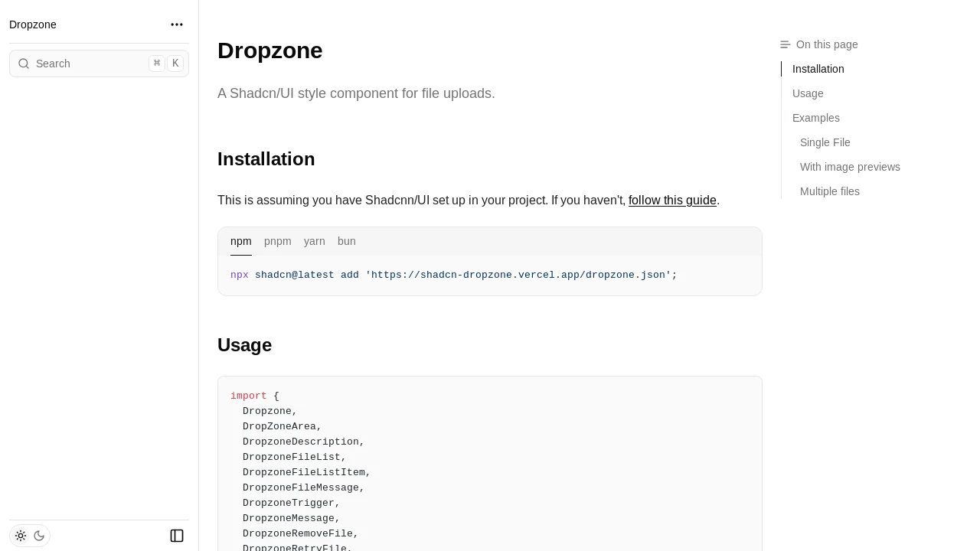Click the DropZoneArea import line
The width and height of the screenshot is (980, 551).
point(283,426)
